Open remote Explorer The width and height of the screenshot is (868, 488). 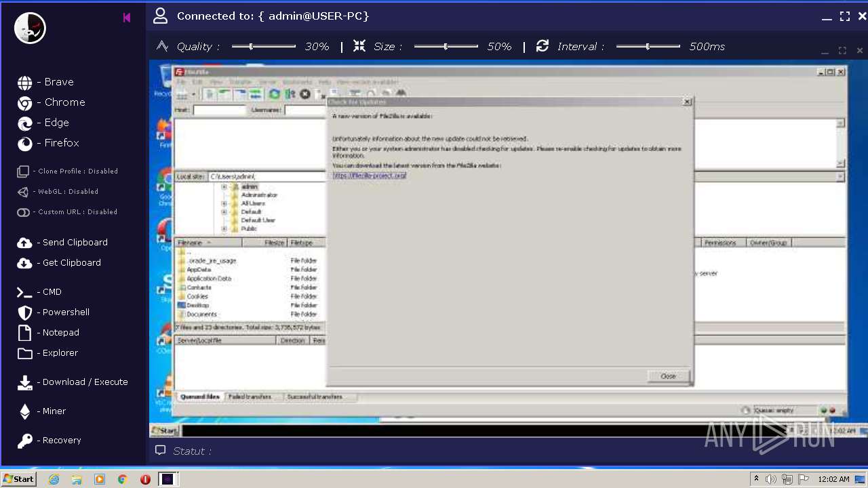click(47, 353)
